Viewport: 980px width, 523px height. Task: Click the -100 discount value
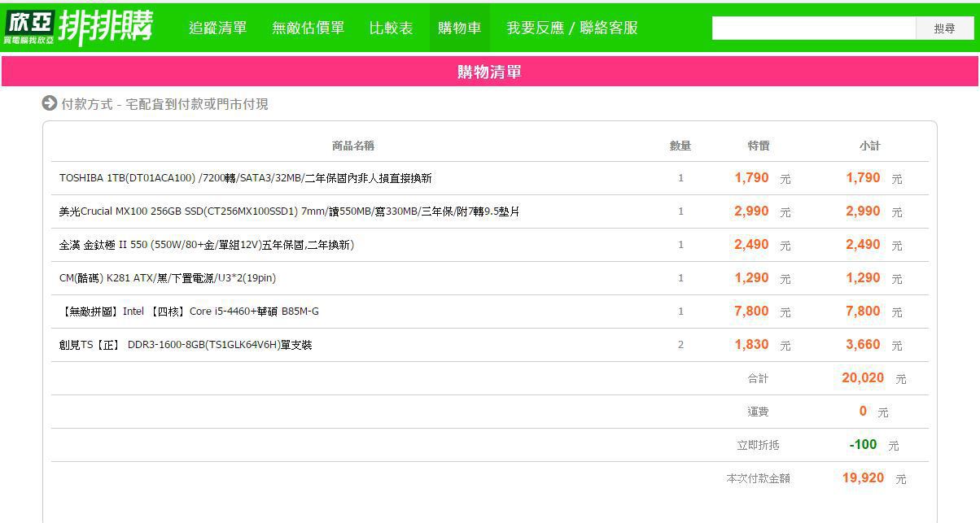click(x=863, y=444)
